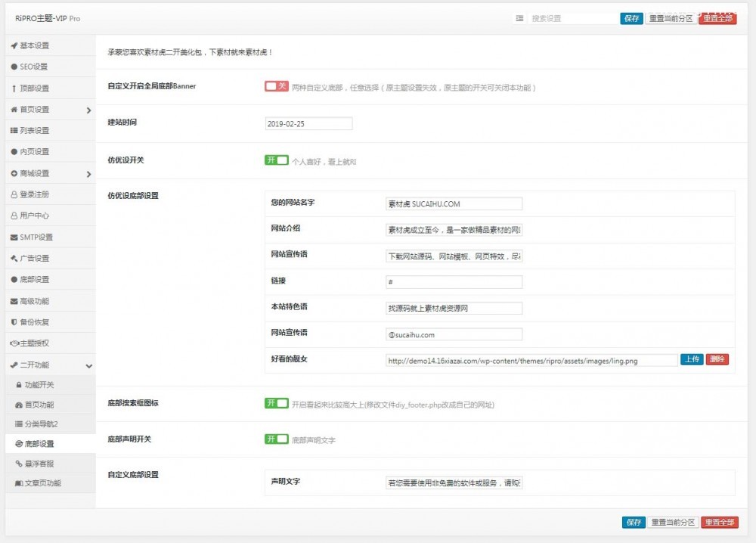Click the circle icon beside main-menu 底部设置
This screenshot has width=756, height=543.
(x=14, y=280)
